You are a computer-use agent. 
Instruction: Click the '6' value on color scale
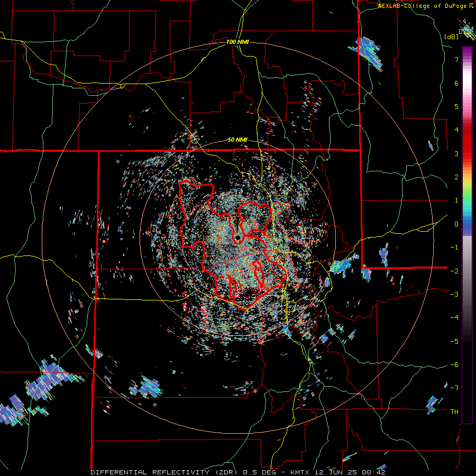[x=456, y=83]
